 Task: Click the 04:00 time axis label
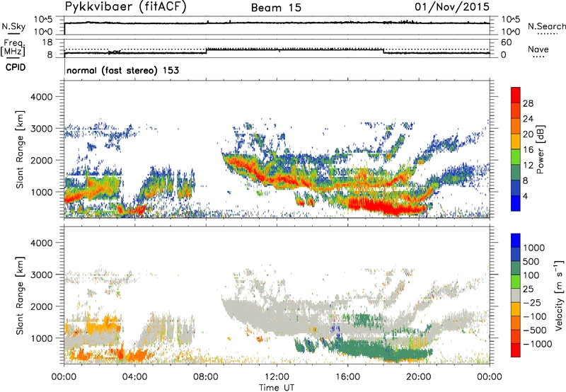coord(134,377)
